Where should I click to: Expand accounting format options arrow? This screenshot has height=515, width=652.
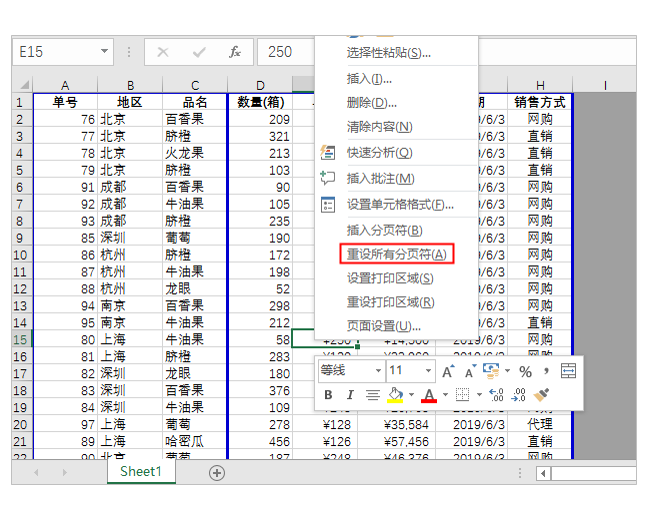507,370
